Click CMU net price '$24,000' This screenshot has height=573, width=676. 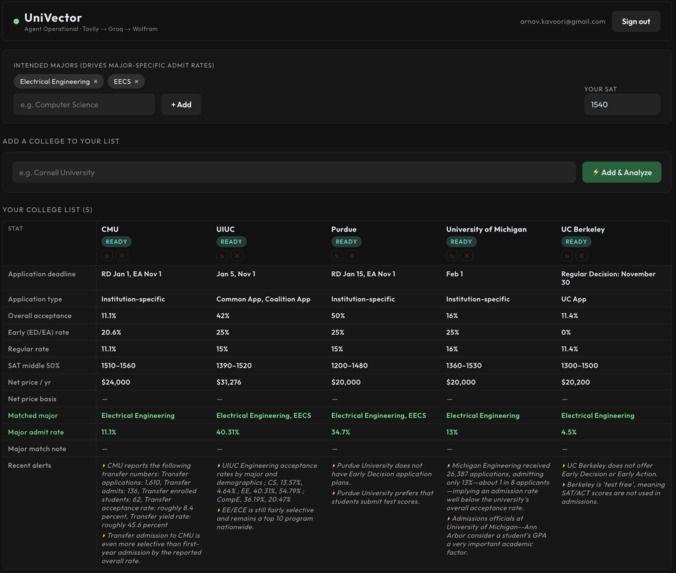116,382
